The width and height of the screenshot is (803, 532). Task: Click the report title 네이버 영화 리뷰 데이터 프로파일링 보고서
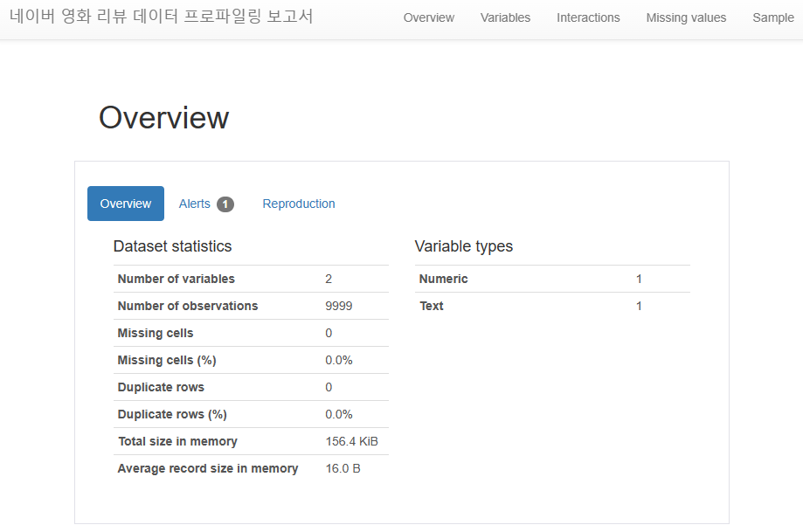click(161, 17)
